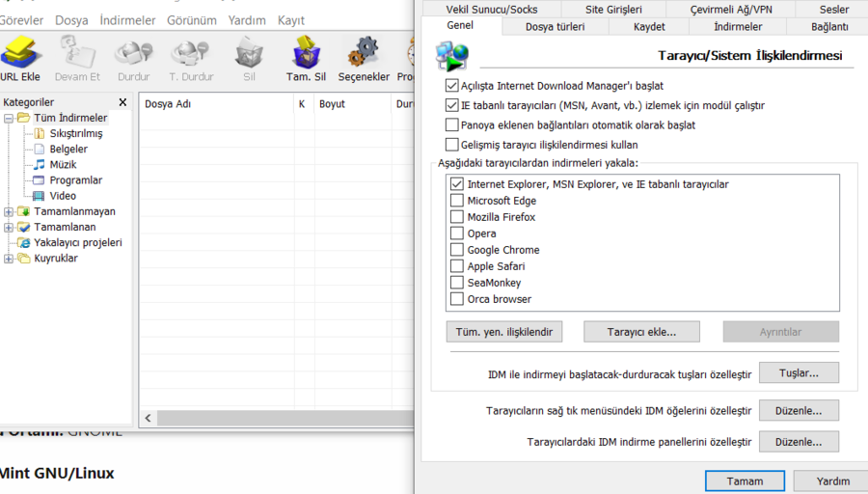
Task: Click the Tamamlanmayan folder icon
Action: 24,211
